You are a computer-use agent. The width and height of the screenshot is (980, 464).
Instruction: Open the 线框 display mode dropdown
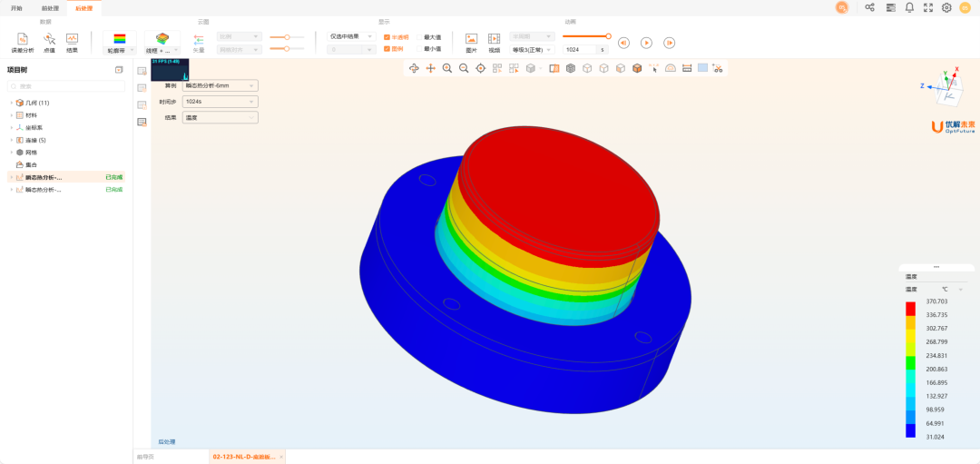tap(162, 50)
